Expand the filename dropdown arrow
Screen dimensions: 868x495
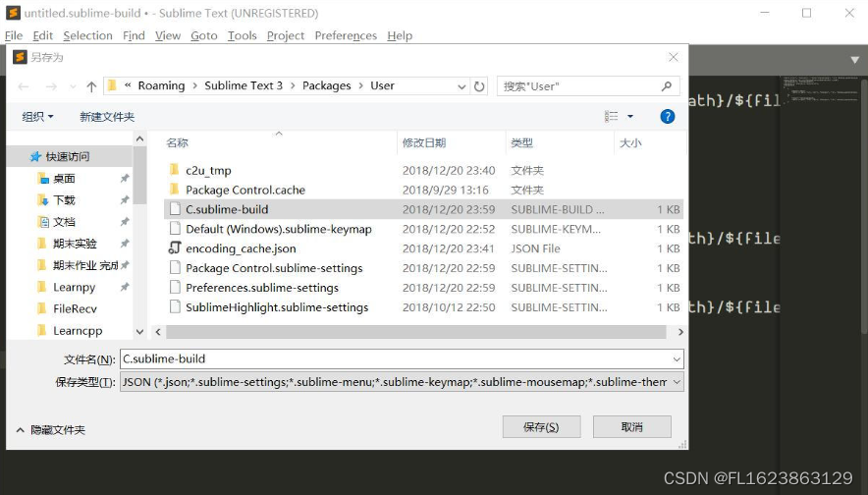tap(677, 359)
